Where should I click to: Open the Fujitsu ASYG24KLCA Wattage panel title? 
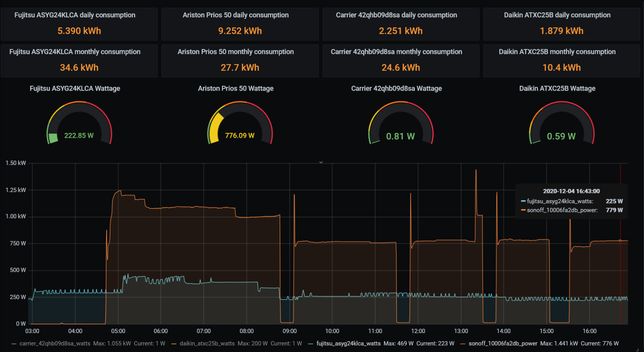75,88
